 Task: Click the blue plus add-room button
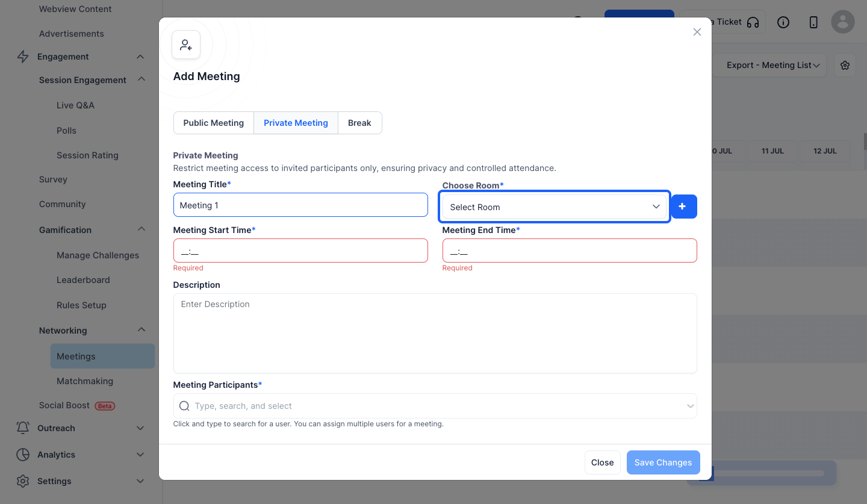pos(684,207)
